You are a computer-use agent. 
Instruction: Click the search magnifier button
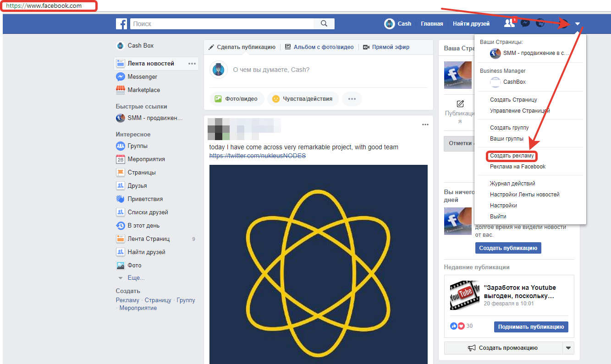tap(324, 24)
